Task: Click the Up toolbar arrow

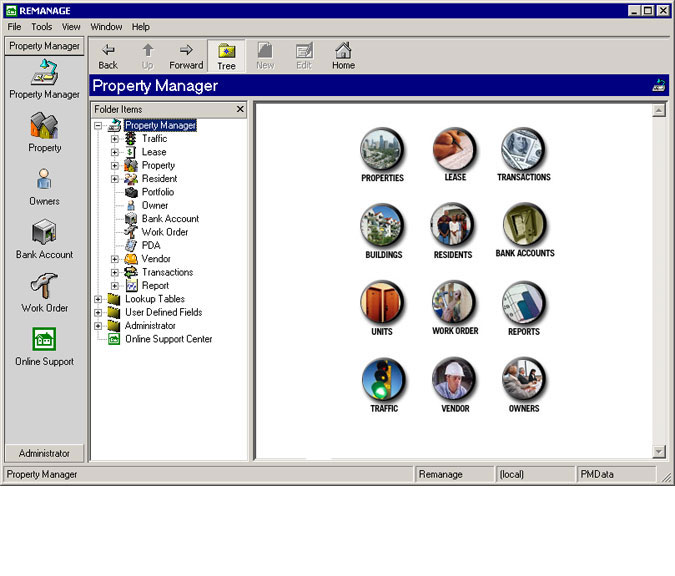Action: (x=148, y=56)
